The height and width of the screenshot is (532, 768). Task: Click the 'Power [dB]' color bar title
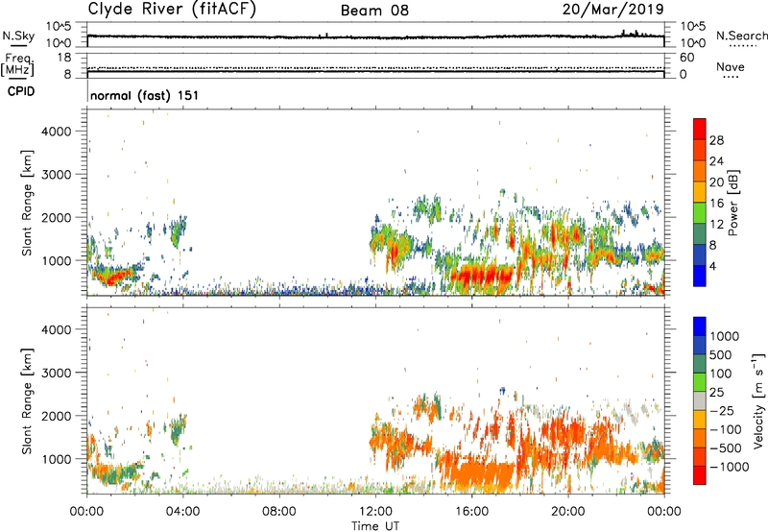[x=732, y=203]
